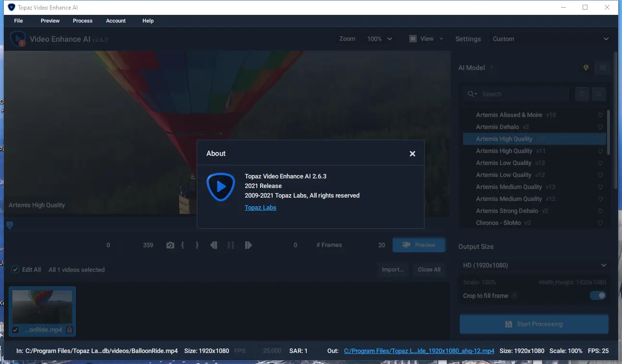
Task: Open the search magnifier filter dropdown
Action: pos(472,94)
